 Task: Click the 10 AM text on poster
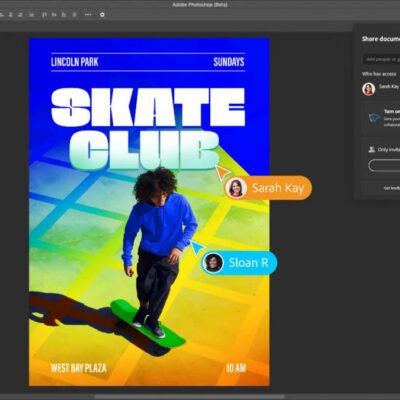pos(236,368)
